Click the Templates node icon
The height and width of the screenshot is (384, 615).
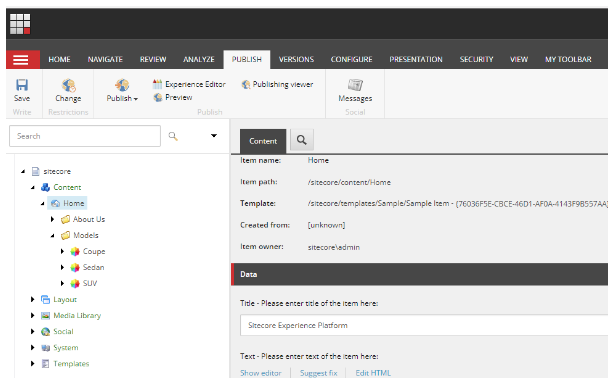pos(45,364)
